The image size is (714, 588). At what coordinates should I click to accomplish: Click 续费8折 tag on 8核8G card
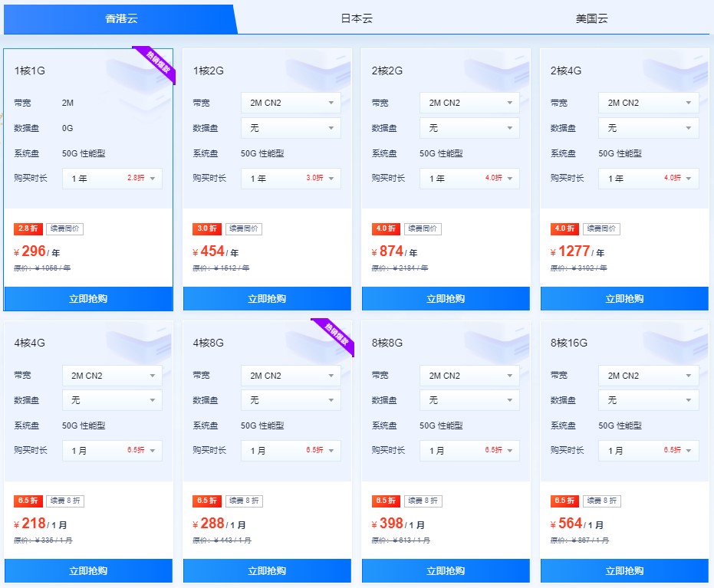(423, 501)
